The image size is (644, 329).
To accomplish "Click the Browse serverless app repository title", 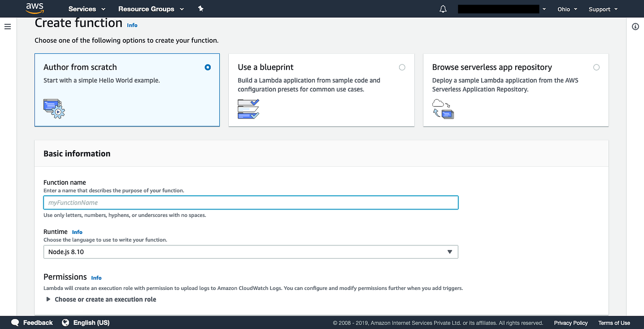I will [x=492, y=67].
